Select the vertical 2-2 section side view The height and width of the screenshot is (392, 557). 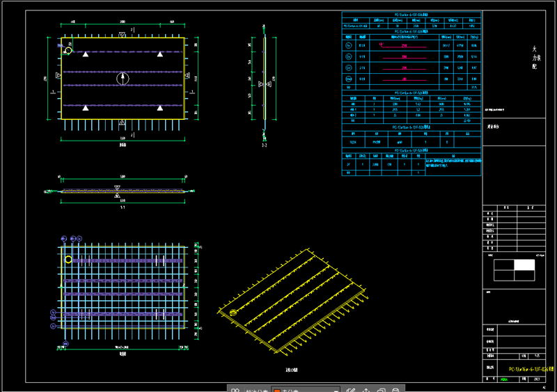click(x=265, y=78)
